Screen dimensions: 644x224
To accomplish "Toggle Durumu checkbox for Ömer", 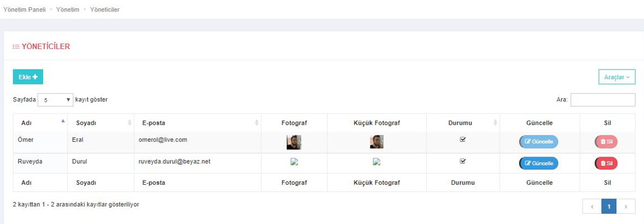I will (x=463, y=139).
